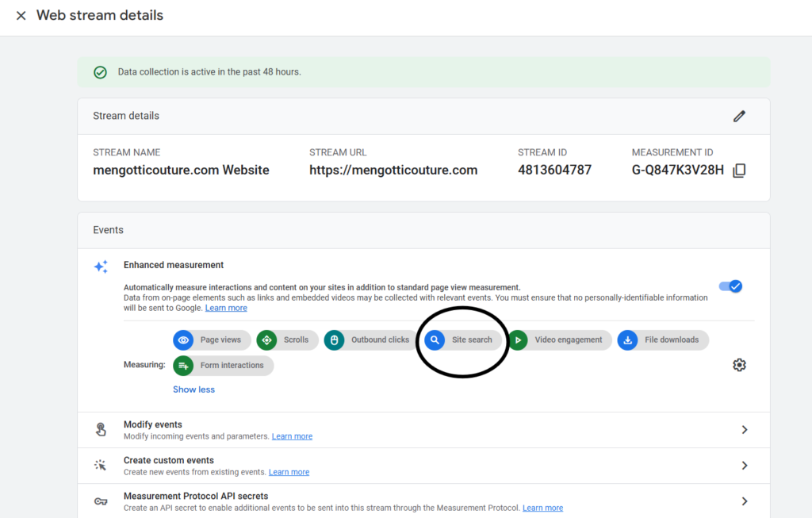Click the stream URL https://mengotticouture.com

click(393, 171)
